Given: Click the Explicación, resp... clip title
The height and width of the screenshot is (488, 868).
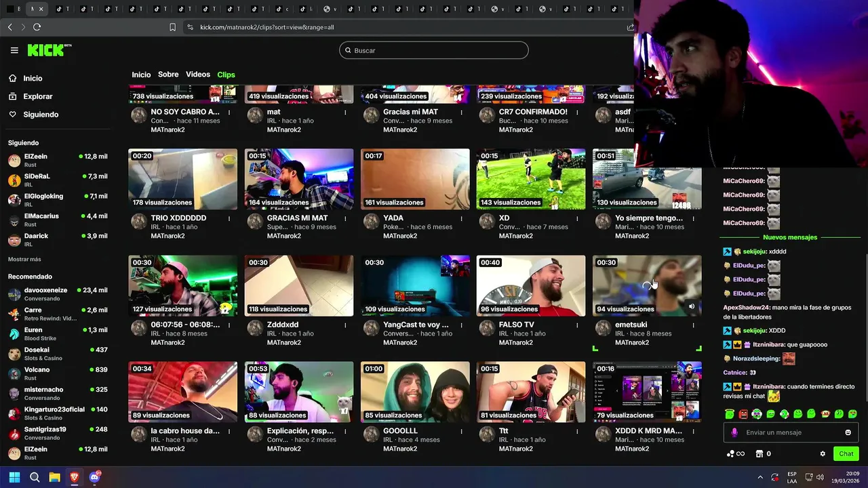Looking at the screenshot, I should pyautogui.click(x=300, y=431).
